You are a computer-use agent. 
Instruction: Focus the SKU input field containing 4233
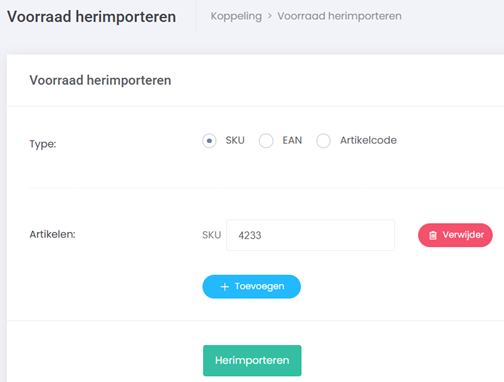point(311,235)
